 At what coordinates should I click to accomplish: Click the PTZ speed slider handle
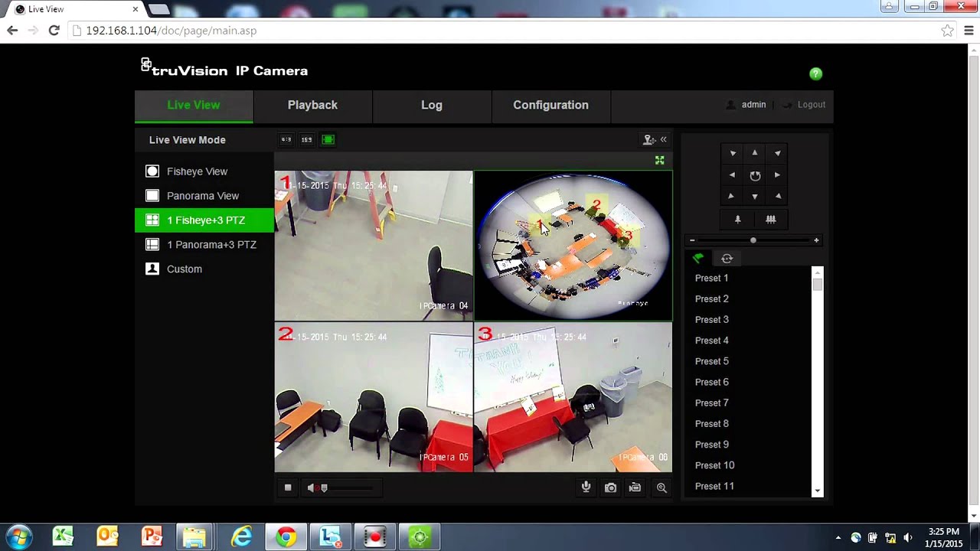[x=753, y=240]
